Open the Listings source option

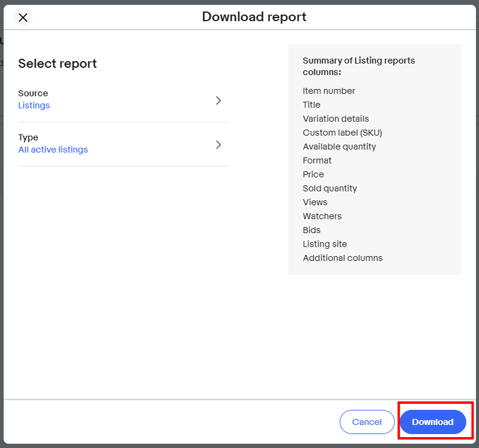click(34, 105)
